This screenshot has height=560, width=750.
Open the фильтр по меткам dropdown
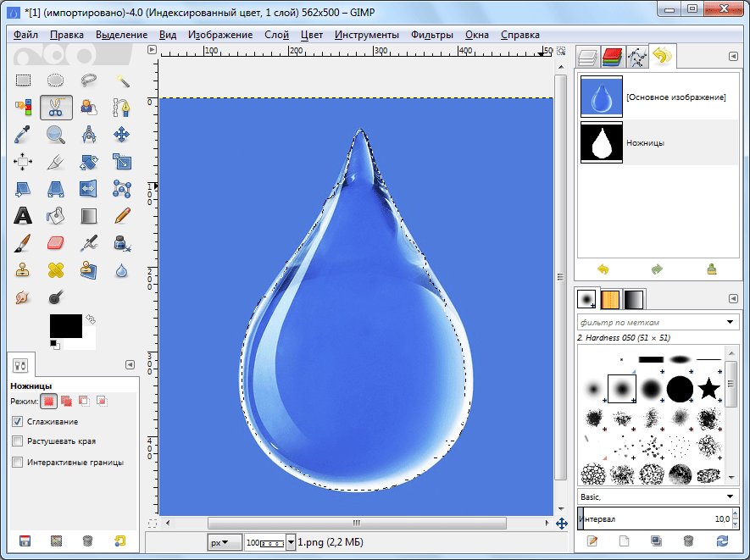(731, 323)
